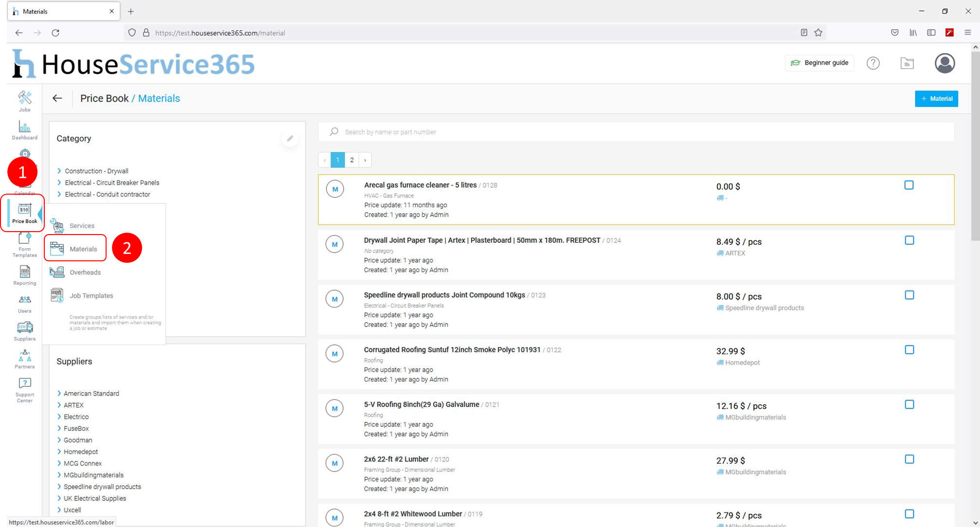Click the help question mark icon
Viewport: 980px width, 527px height.
point(873,63)
